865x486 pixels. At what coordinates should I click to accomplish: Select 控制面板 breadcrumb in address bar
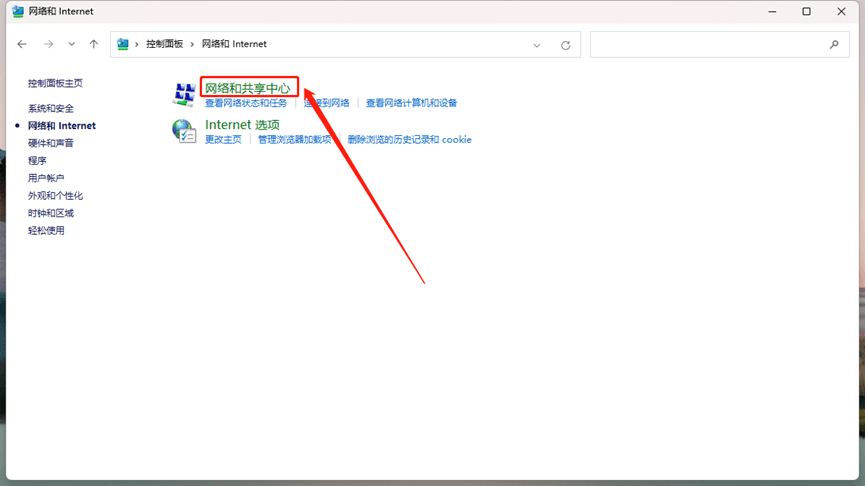[164, 44]
